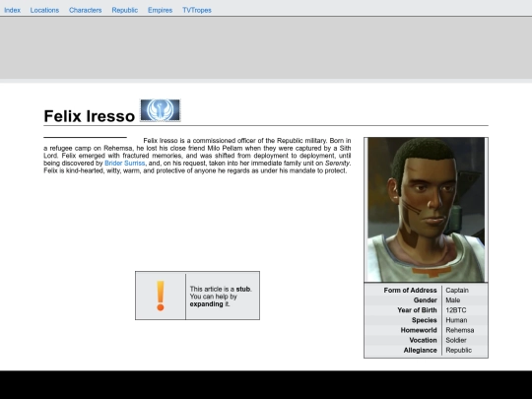Click the word 'Serenity' in the biography

337,164
